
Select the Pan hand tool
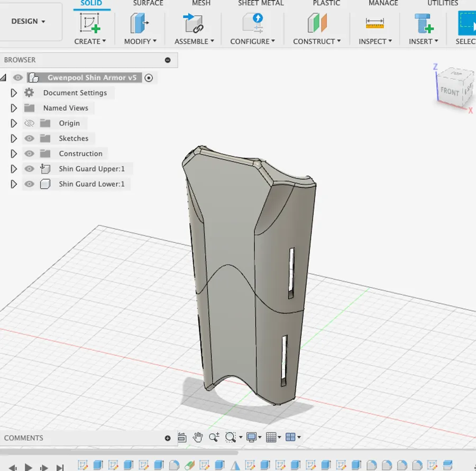point(198,437)
